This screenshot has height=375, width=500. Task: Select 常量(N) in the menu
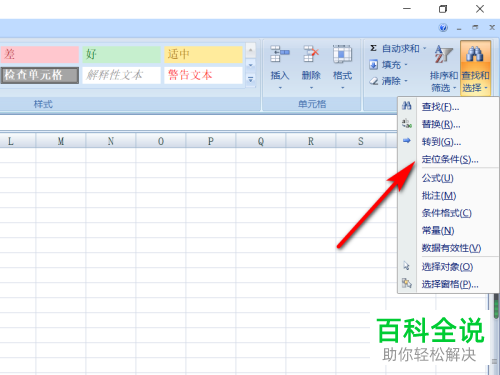point(448,231)
